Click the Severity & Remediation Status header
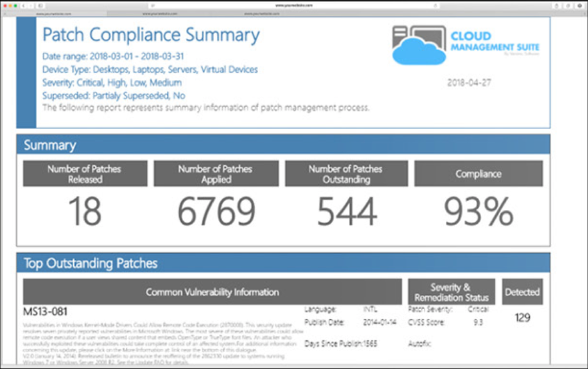 click(451, 292)
